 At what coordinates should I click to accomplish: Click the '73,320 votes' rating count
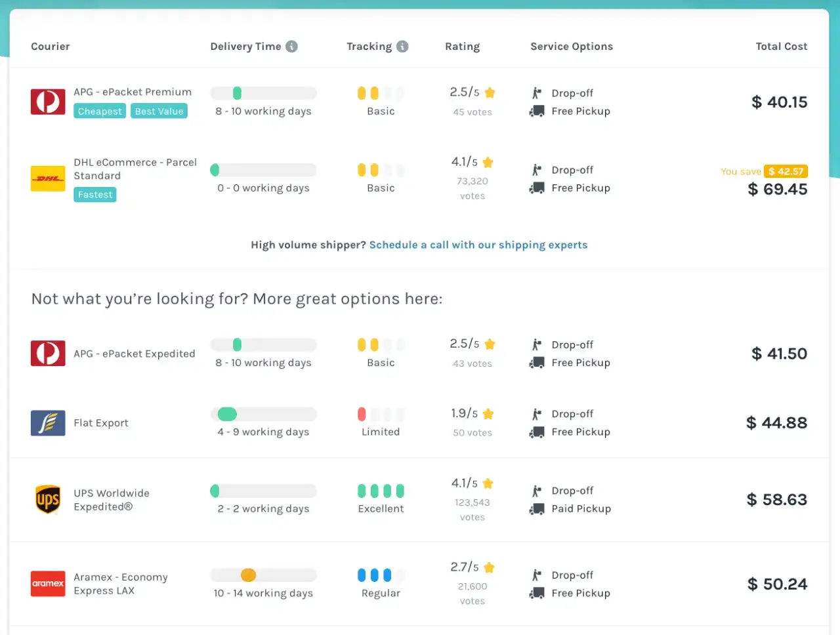(472, 189)
